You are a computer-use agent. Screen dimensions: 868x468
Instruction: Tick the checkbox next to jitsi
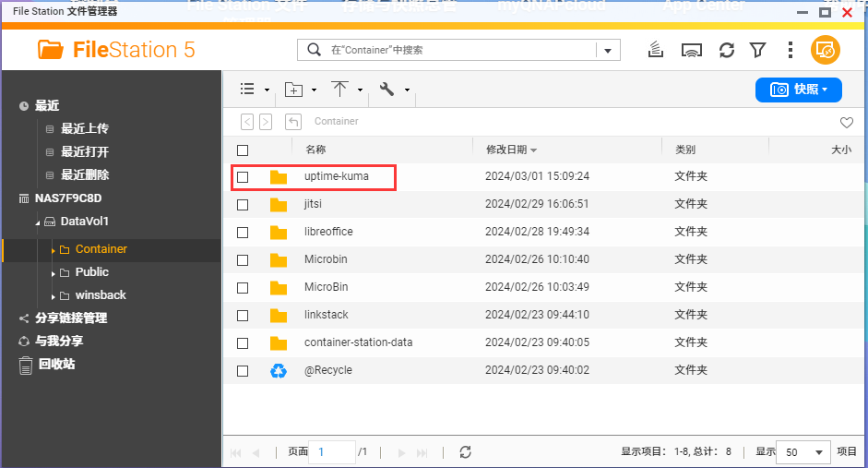243,205
